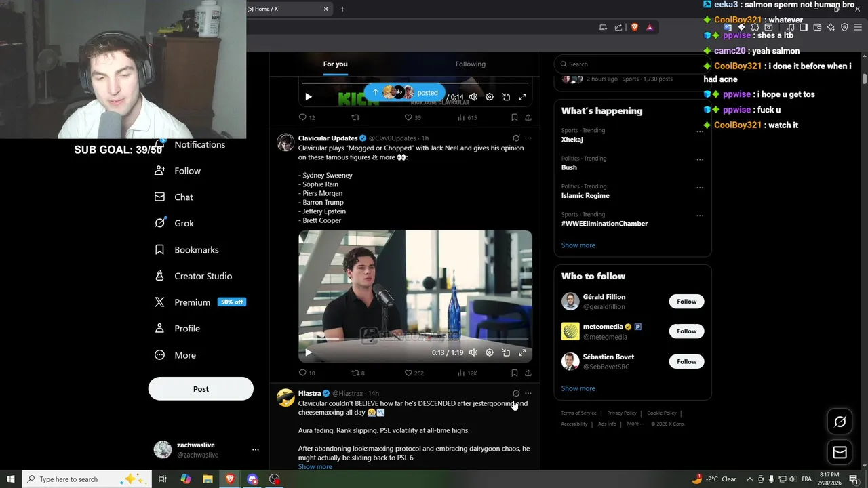
Task: Open options for Islamic Regime trend
Action: (x=699, y=187)
